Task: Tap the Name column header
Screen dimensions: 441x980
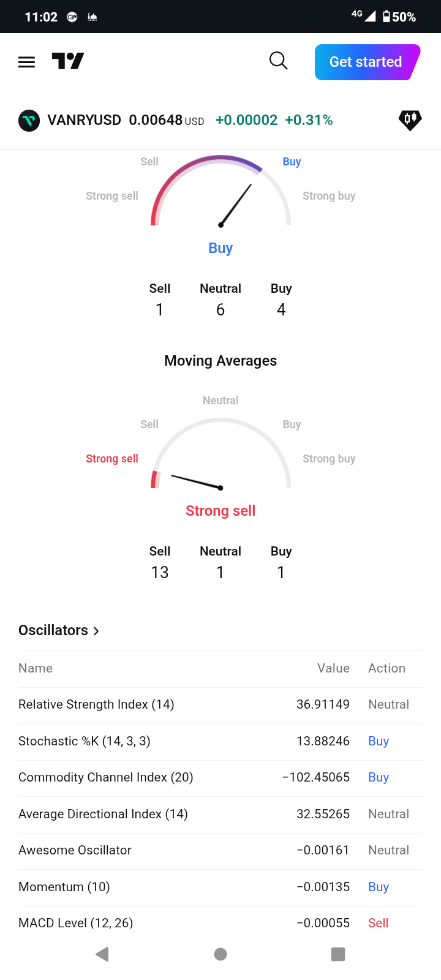Action: pos(36,668)
